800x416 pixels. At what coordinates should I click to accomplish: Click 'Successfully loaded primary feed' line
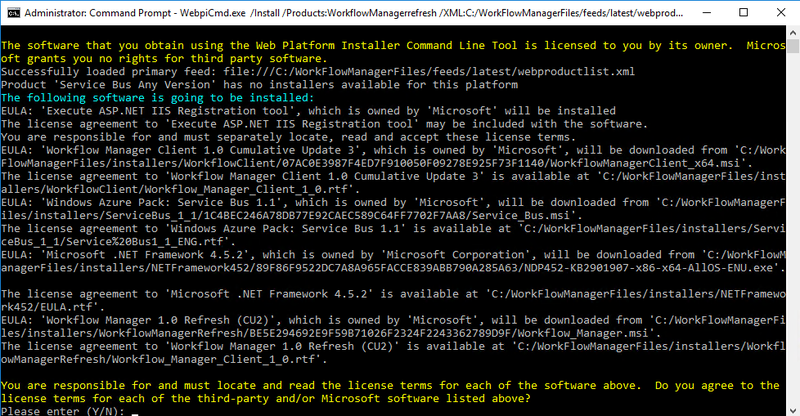(x=318, y=71)
